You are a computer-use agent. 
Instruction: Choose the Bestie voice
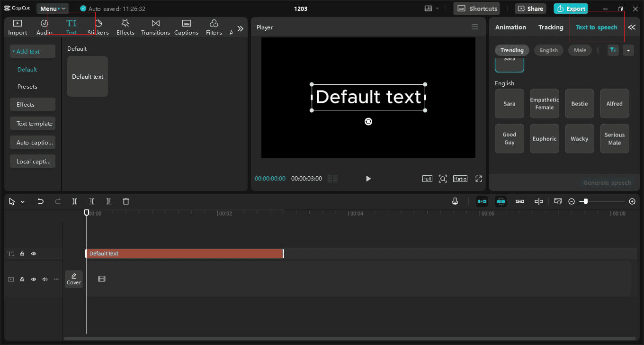point(580,103)
